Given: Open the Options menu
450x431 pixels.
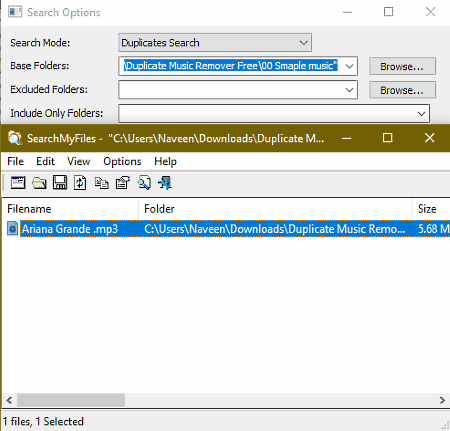Looking at the screenshot, I should coord(122,161).
